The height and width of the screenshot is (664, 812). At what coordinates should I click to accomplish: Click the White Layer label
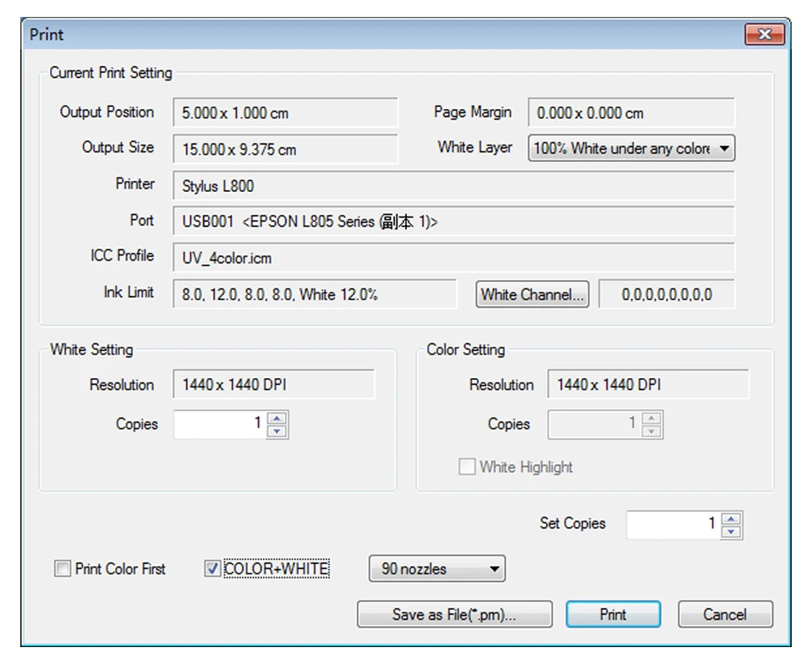475,148
